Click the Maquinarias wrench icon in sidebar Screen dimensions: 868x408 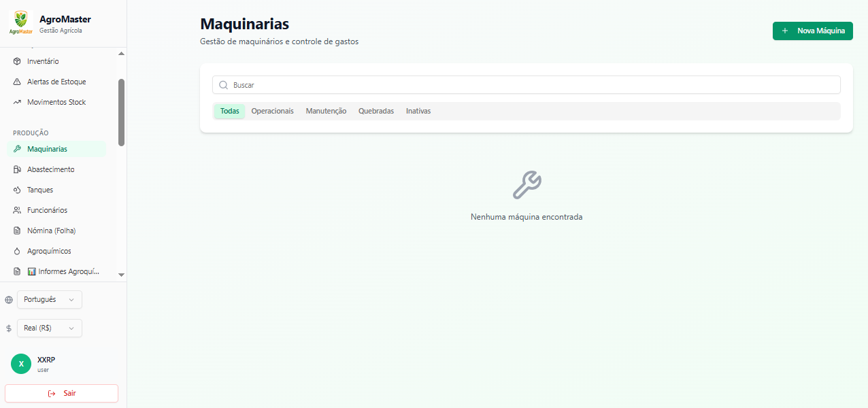click(17, 149)
